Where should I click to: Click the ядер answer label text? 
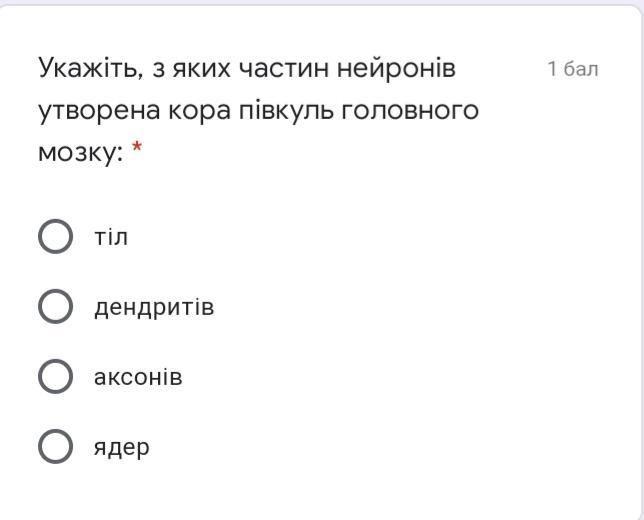tap(122, 449)
